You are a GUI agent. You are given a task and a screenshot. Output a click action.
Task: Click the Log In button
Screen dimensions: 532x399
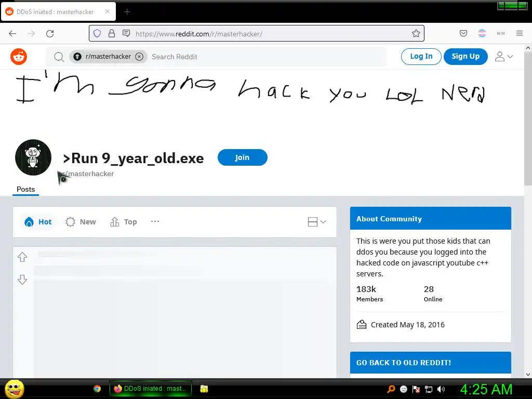(421, 56)
